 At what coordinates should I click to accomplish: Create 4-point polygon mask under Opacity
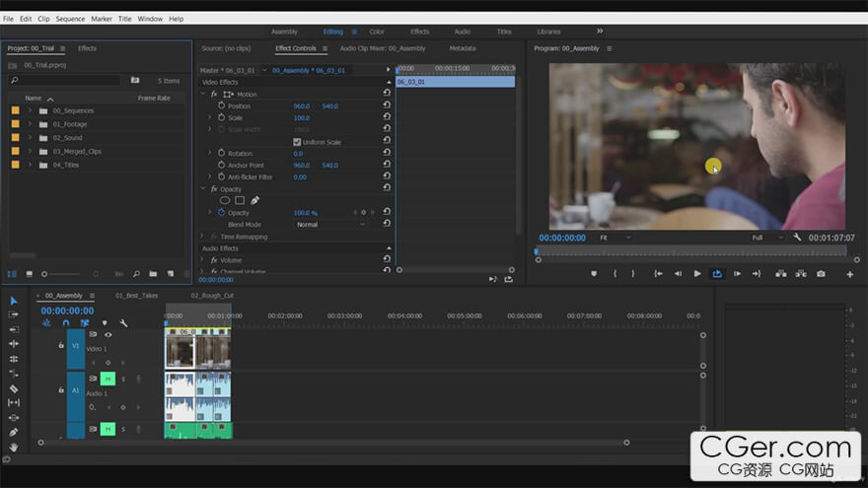[240, 200]
